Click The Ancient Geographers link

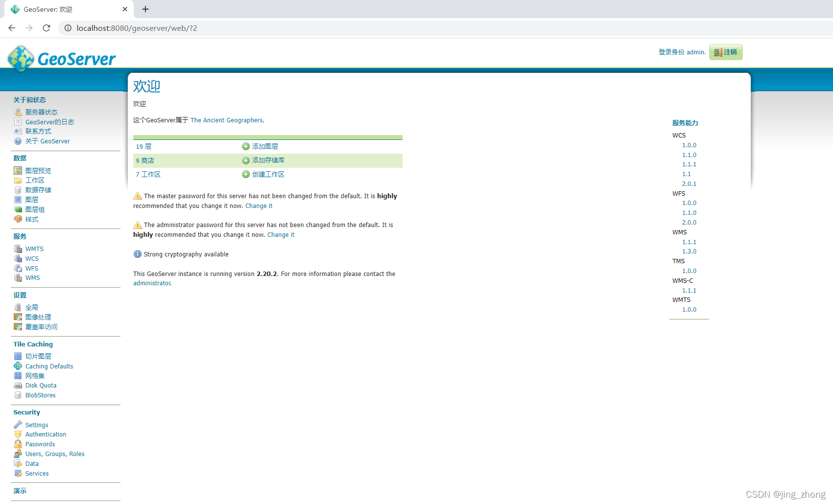pos(227,120)
